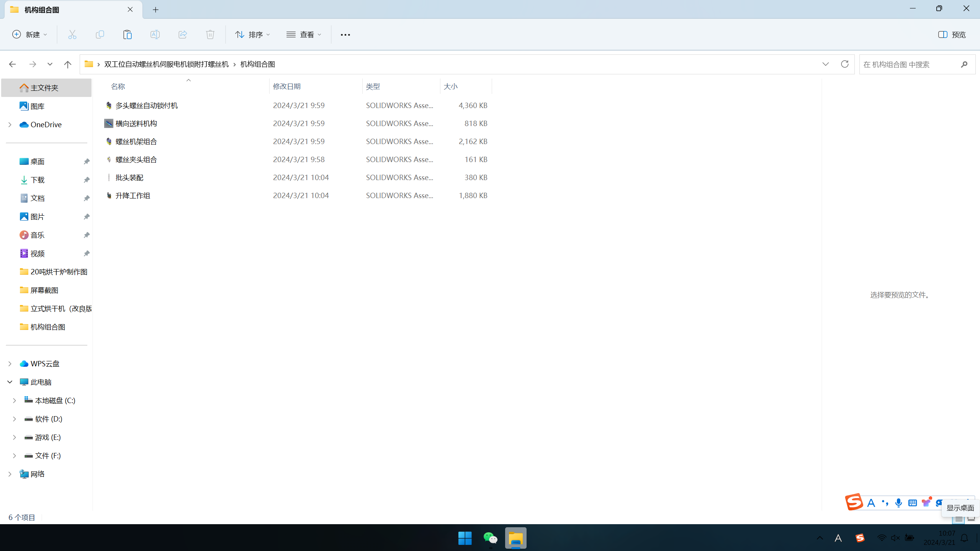Click the Share icon in toolbar
The height and width of the screenshot is (551, 980).
183,34
